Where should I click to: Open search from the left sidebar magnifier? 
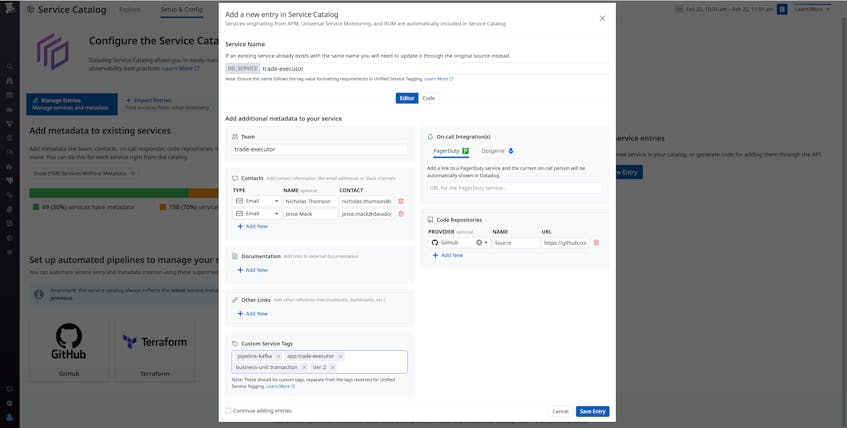9,66
